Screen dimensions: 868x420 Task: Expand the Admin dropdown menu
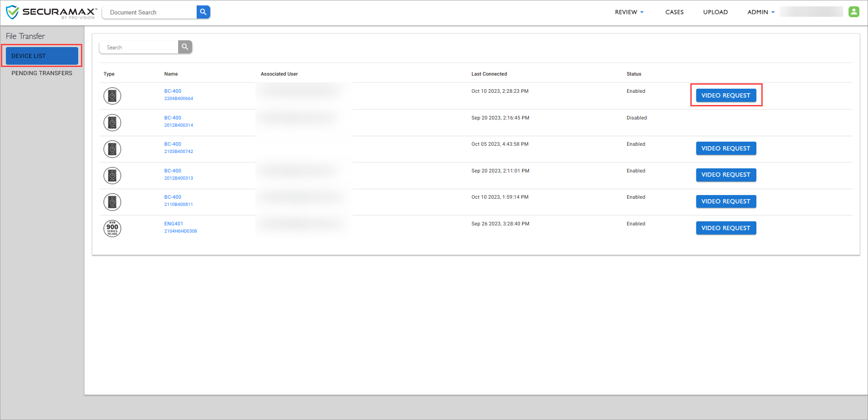click(x=760, y=12)
